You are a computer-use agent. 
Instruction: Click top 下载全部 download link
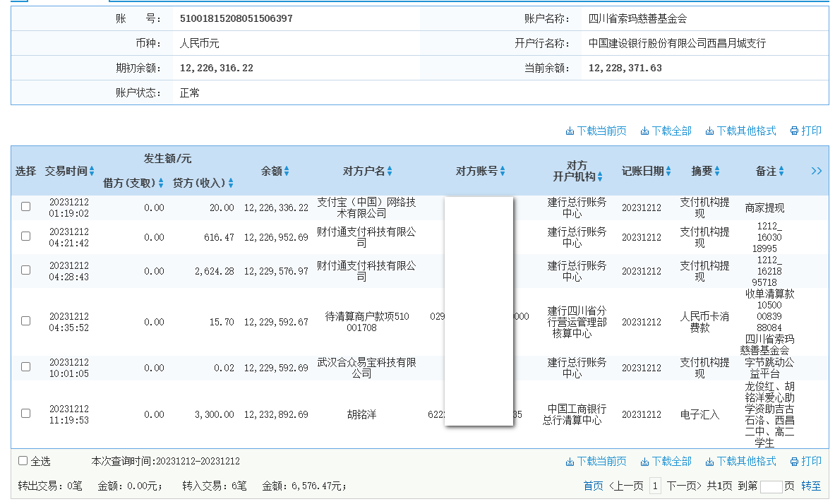coord(666,131)
